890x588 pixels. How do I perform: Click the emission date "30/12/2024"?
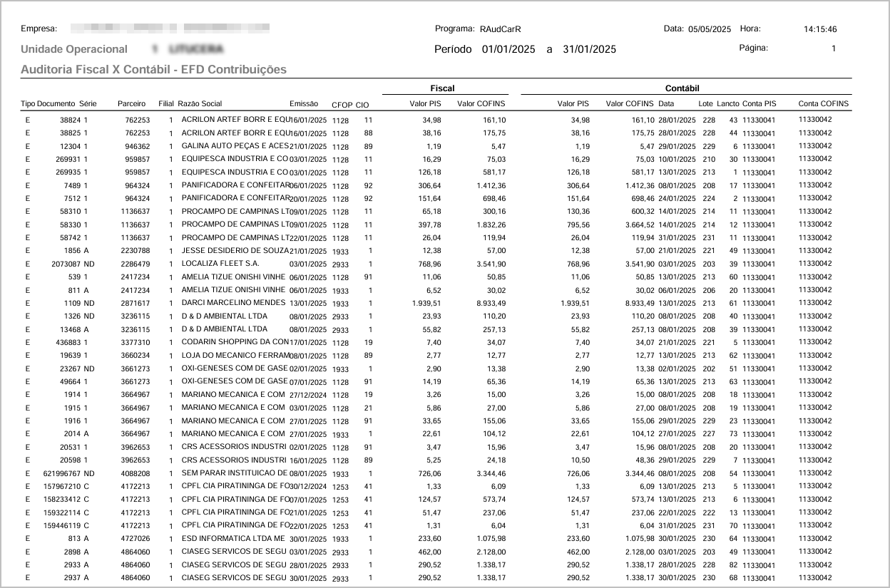coord(308,487)
